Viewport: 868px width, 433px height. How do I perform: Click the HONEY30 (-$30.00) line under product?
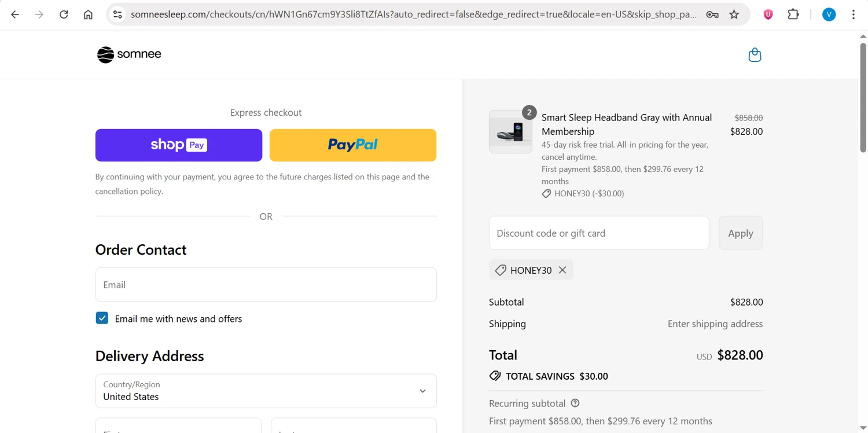[583, 193]
